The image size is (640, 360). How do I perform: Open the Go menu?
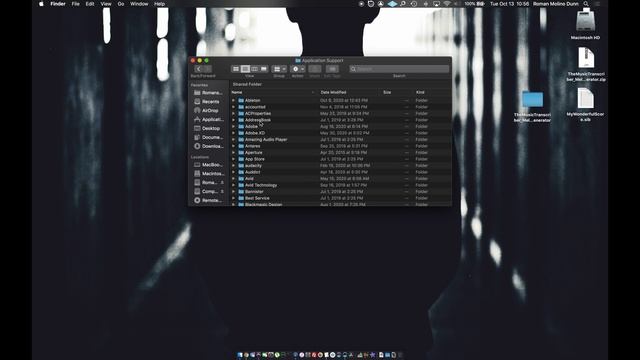[121, 4]
